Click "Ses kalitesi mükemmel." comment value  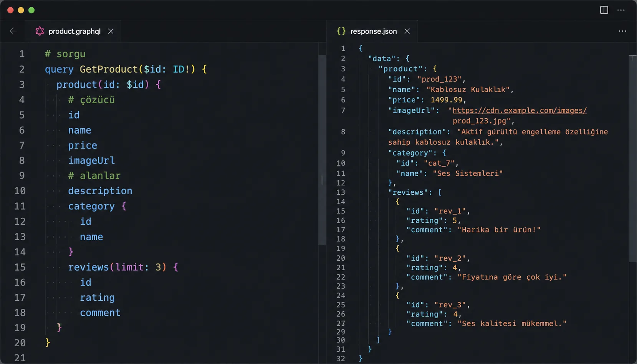pyautogui.click(x=512, y=324)
